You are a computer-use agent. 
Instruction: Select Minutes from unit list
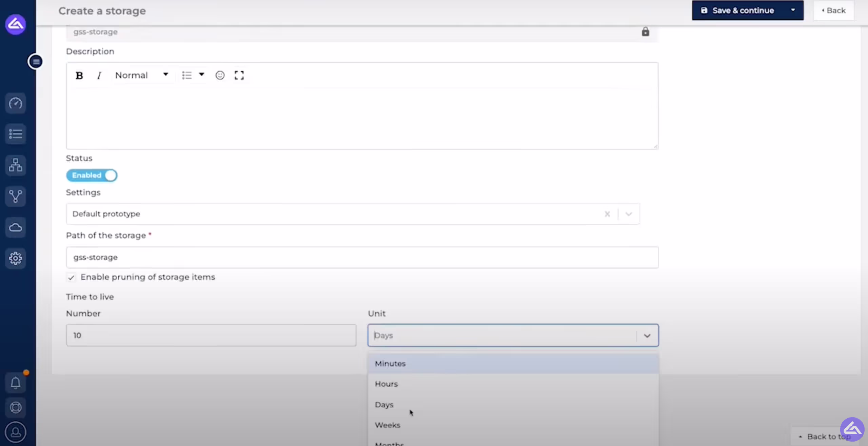[513, 364]
